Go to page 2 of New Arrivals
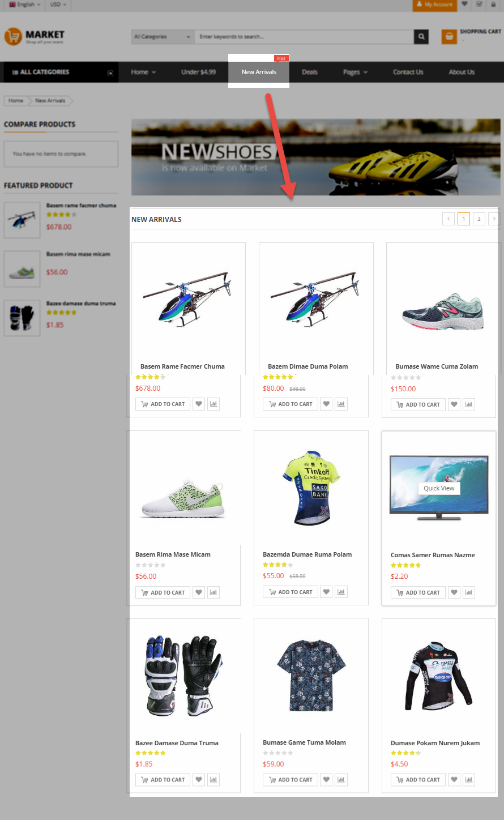Image resolution: width=504 pixels, height=820 pixels. click(479, 219)
